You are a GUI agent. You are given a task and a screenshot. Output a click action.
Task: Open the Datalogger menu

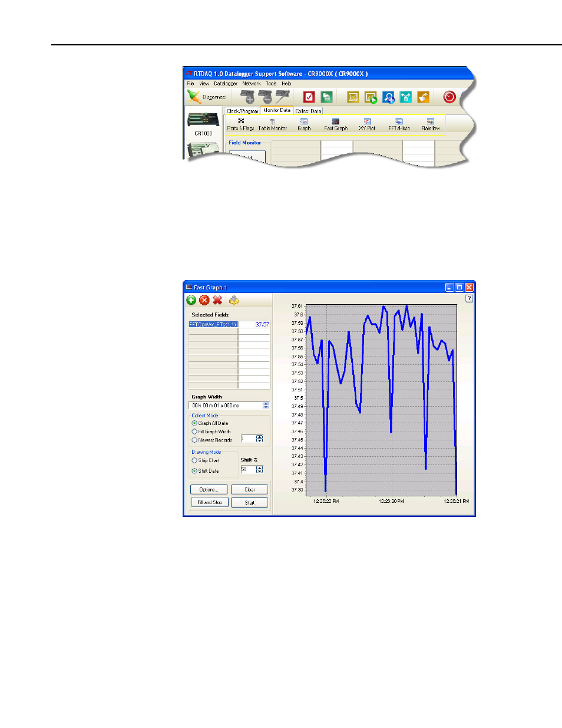pos(226,84)
